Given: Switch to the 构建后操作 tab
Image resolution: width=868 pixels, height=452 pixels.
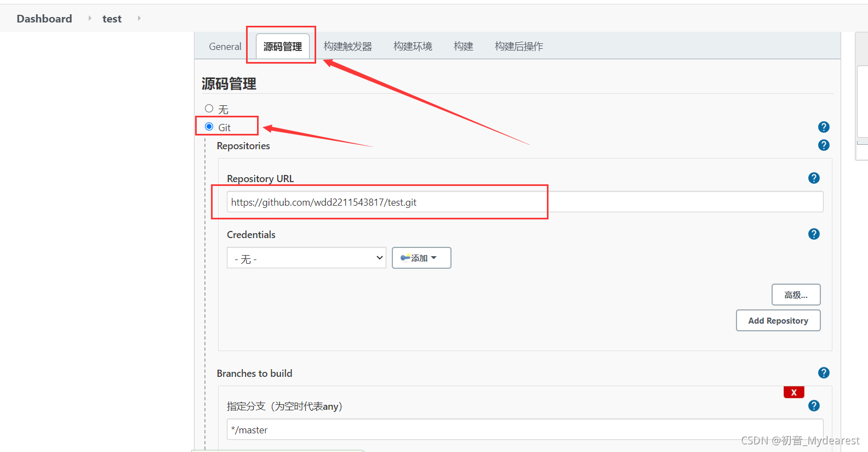Looking at the screenshot, I should [519, 47].
